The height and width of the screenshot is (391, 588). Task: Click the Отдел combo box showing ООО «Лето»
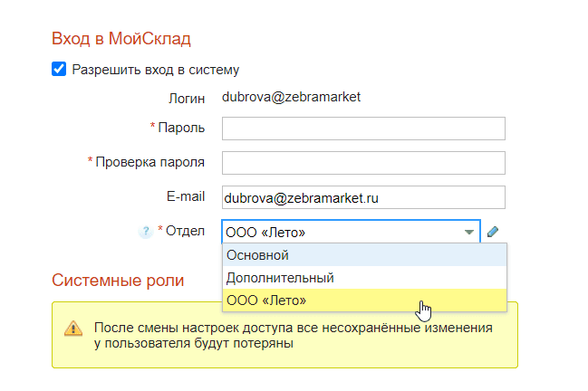(x=344, y=232)
